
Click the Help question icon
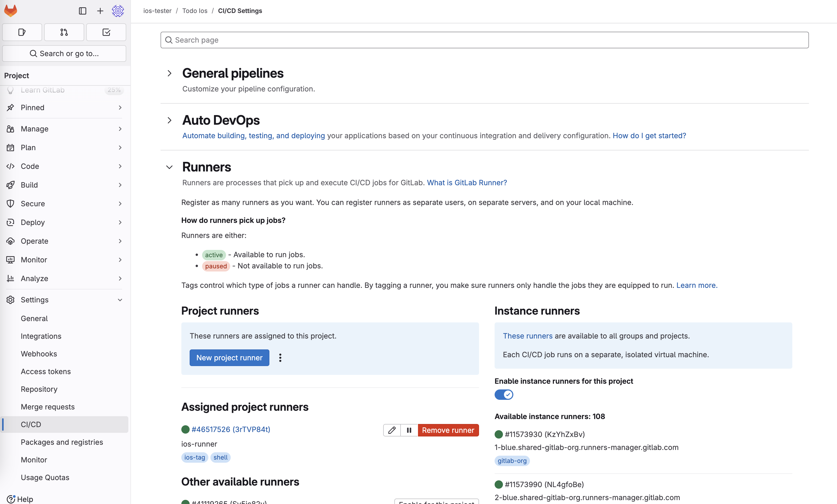tap(11, 499)
